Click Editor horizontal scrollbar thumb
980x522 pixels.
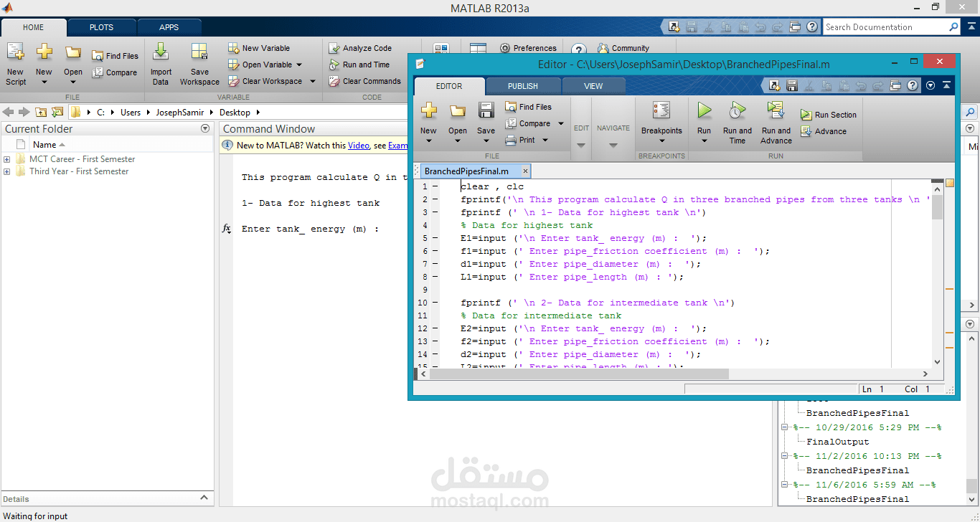click(x=579, y=374)
